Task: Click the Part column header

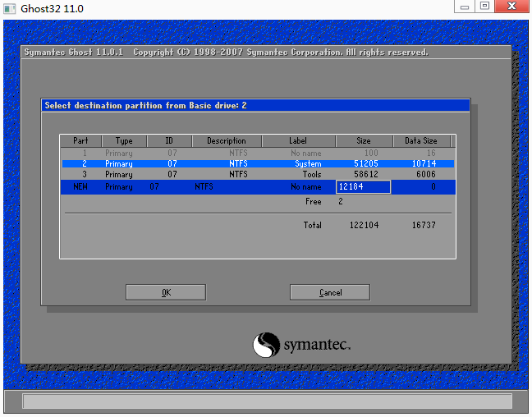Action: pyautogui.click(x=80, y=141)
